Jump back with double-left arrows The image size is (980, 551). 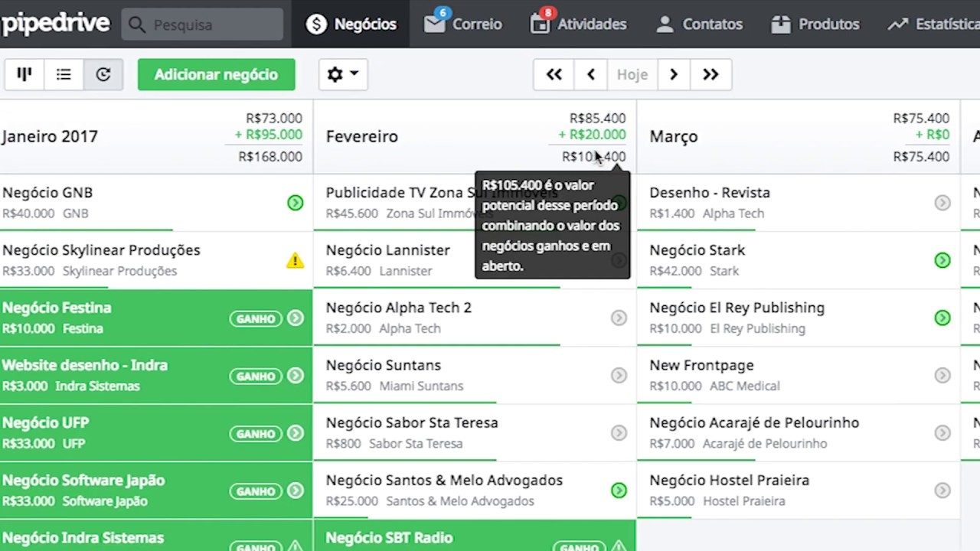(554, 74)
